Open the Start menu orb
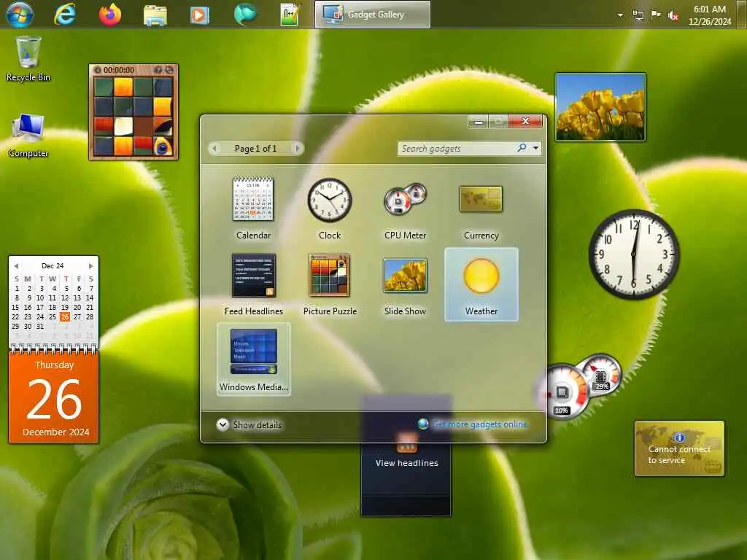Image resolution: width=747 pixels, height=560 pixels. 19,14
